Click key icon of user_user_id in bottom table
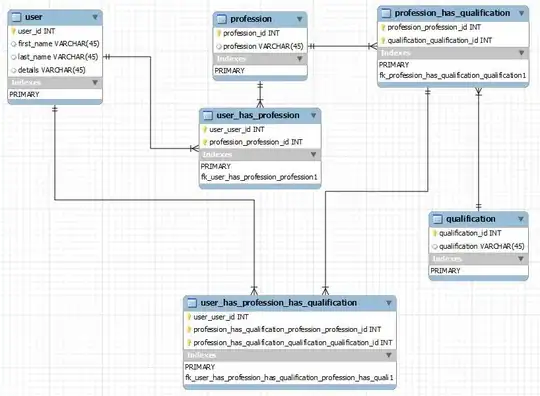 coord(189,317)
